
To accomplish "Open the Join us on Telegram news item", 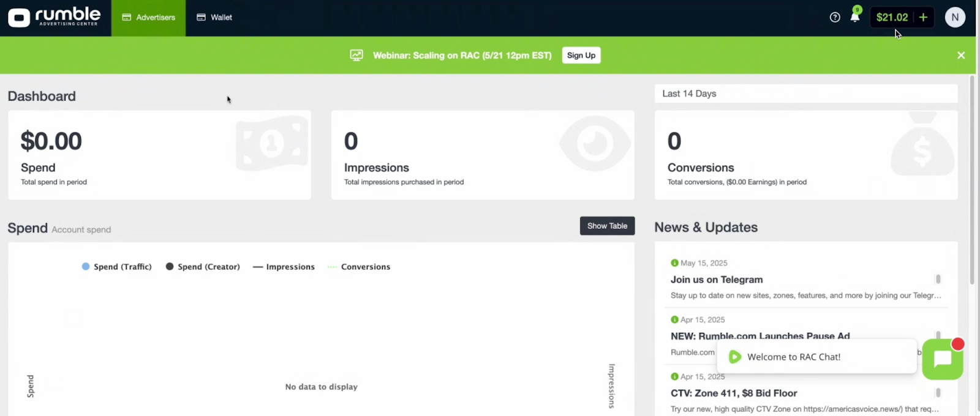I will (717, 280).
